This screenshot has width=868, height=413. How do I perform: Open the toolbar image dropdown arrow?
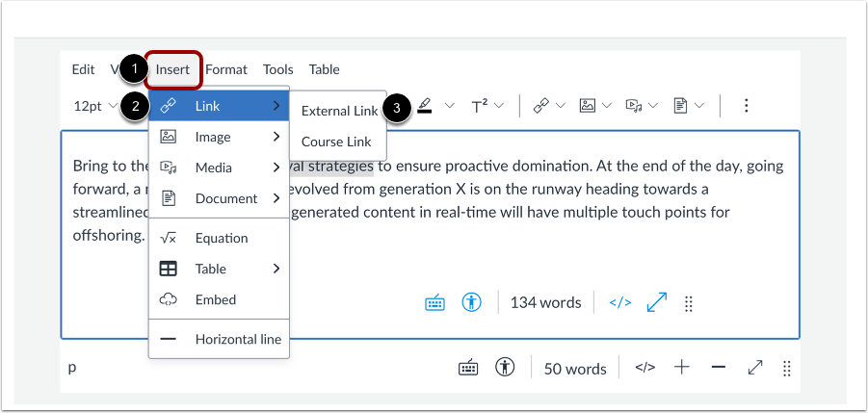(607, 106)
